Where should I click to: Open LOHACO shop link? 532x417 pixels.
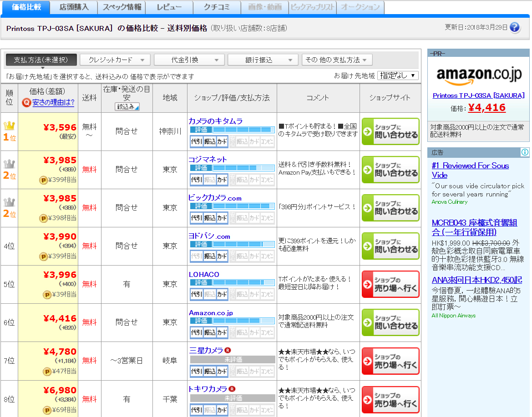click(204, 275)
